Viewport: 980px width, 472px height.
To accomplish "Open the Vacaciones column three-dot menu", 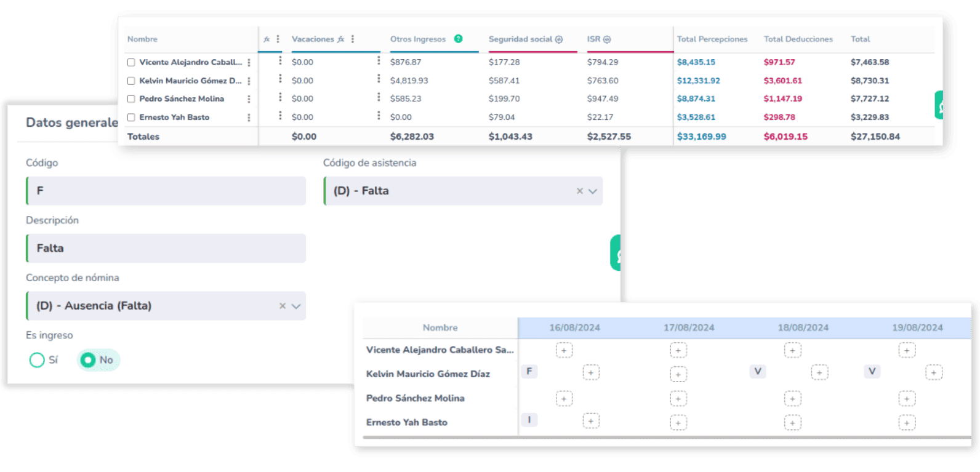I will [x=353, y=39].
